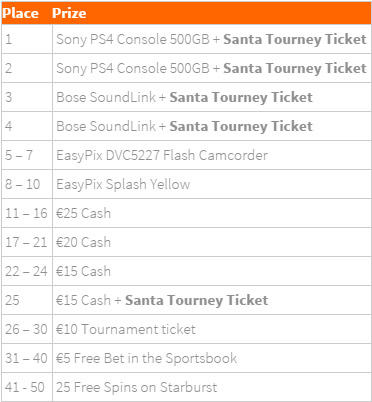Select €5 Free Bet in the Sportsbook
This screenshot has width=372, height=402.
[146, 358]
